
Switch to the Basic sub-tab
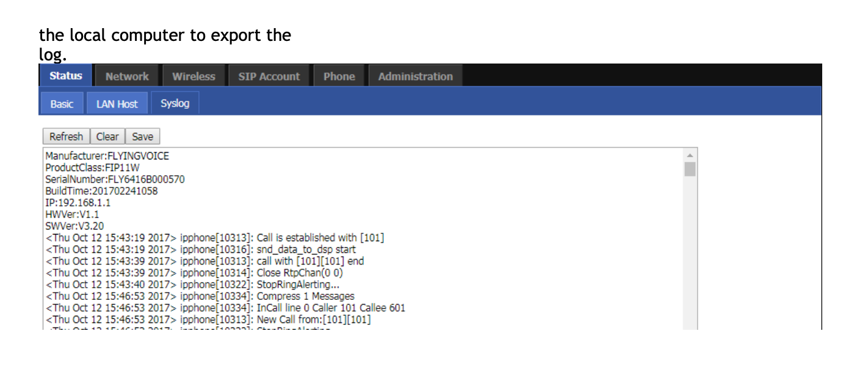[x=62, y=104]
